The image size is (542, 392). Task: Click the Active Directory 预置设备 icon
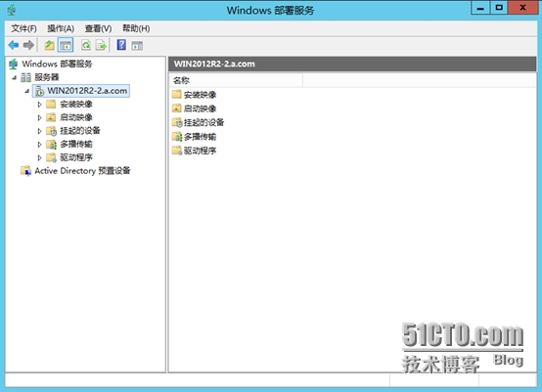click(25, 171)
